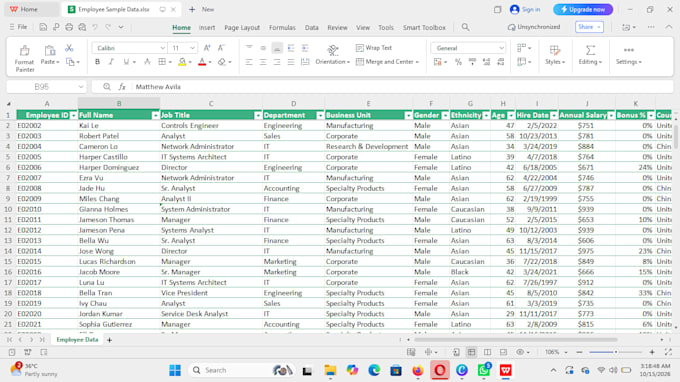Image resolution: width=680 pixels, height=382 pixels.
Task: Expand the Name Box B95 dropdown
Action: point(81,87)
